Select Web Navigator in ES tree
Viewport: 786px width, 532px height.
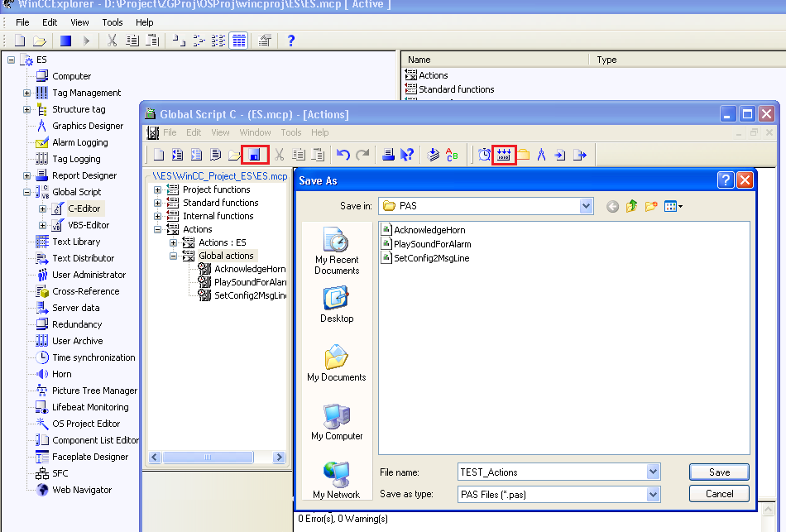point(82,490)
